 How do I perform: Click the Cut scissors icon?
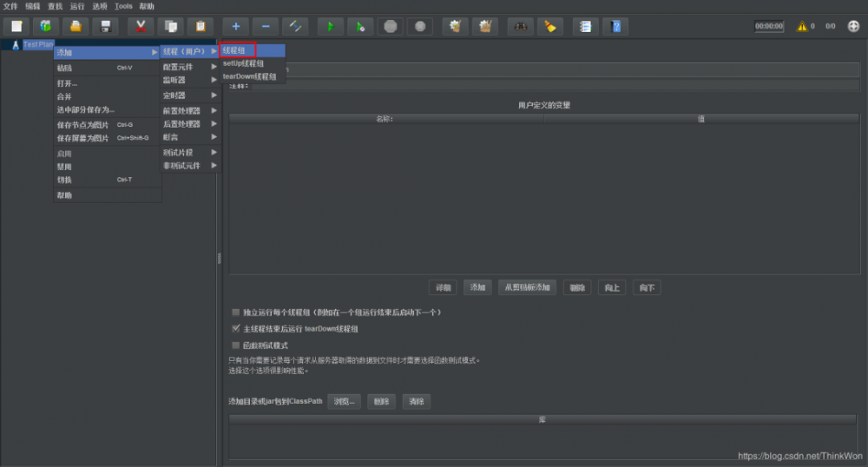point(141,26)
